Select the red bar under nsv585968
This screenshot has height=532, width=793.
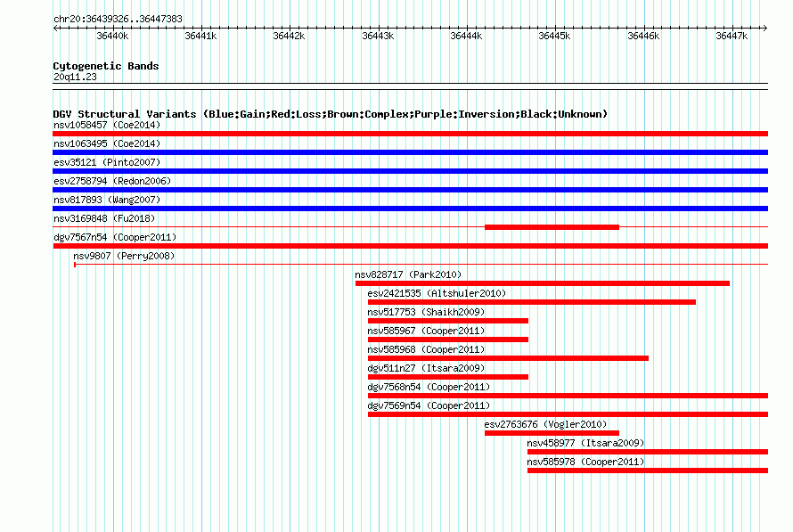(508, 358)
